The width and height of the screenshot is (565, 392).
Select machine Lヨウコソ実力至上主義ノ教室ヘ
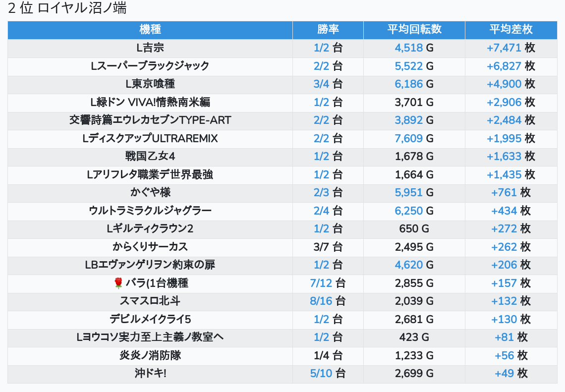[150, 337]
